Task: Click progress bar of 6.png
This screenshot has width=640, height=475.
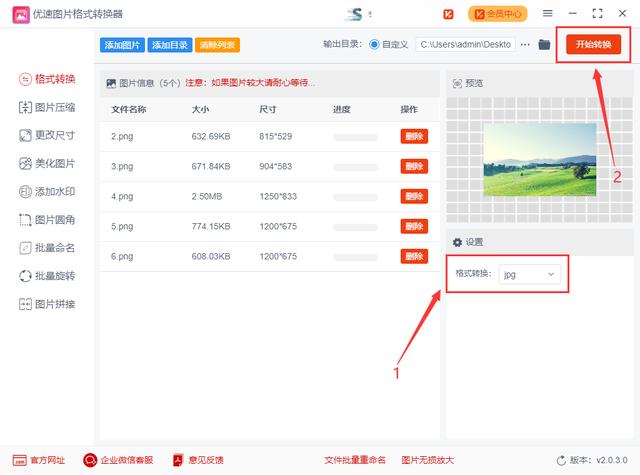Action: pyautogui.click(x=356, y=257)
